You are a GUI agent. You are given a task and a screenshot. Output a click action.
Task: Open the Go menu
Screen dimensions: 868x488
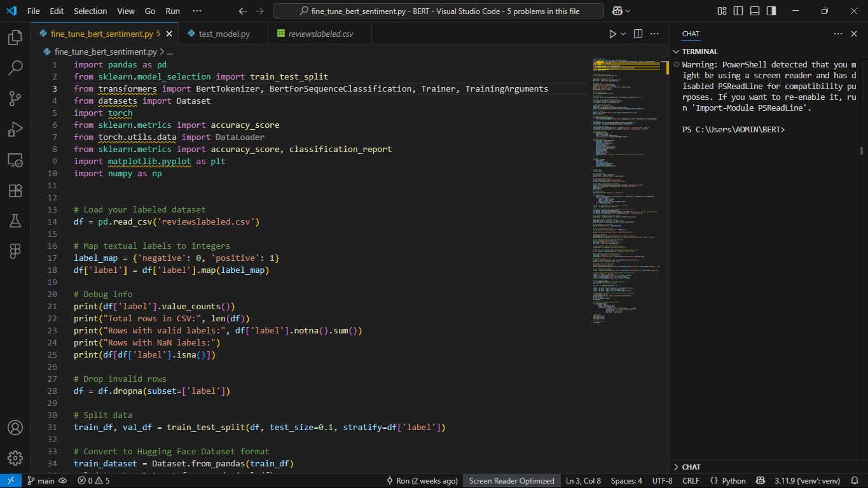[150, 11]
